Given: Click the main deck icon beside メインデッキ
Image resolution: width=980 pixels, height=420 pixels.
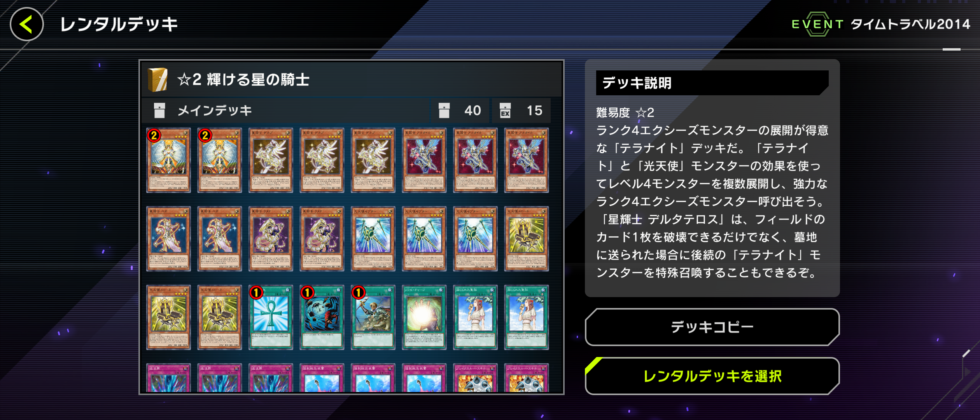Looking at the screenshot, I should pyautogui.click(x=159, y=110).
